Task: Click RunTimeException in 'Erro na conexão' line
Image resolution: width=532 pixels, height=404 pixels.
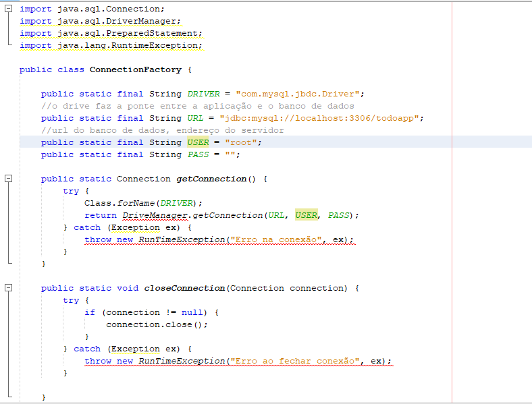Action: point(182,239)
